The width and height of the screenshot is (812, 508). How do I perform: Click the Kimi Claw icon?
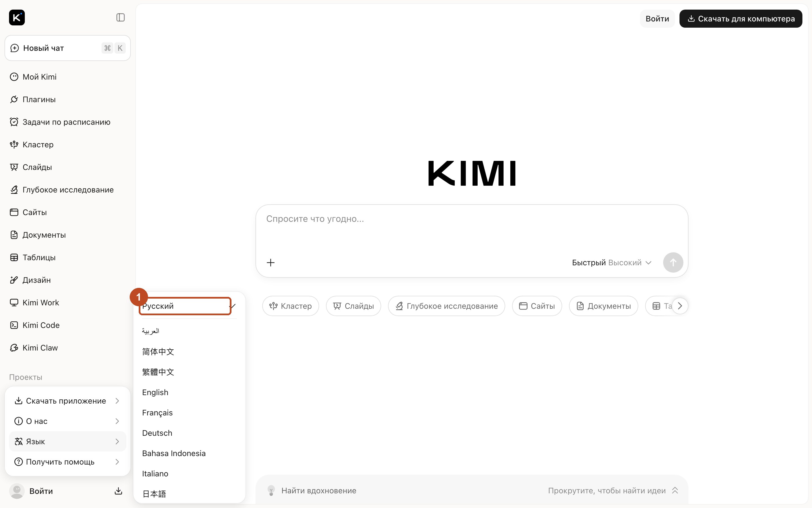click(x=14, y=348)
